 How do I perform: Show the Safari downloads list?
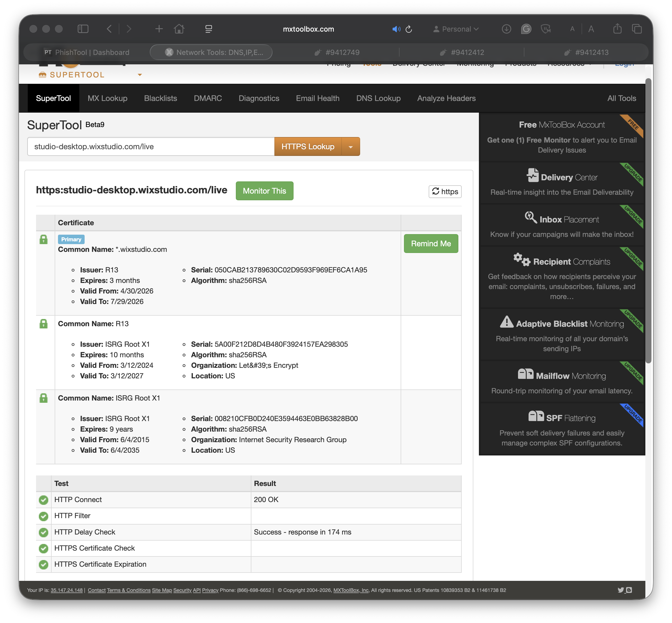(506, 29)
